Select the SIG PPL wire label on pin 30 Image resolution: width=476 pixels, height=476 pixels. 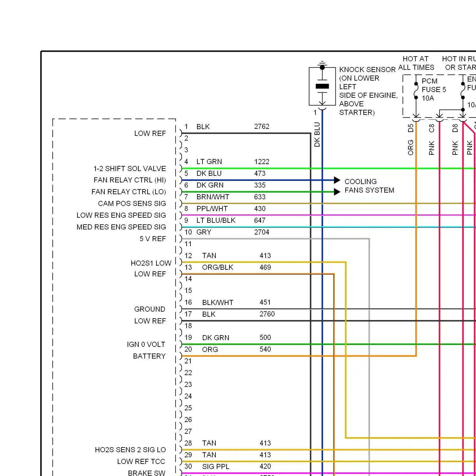215,466
